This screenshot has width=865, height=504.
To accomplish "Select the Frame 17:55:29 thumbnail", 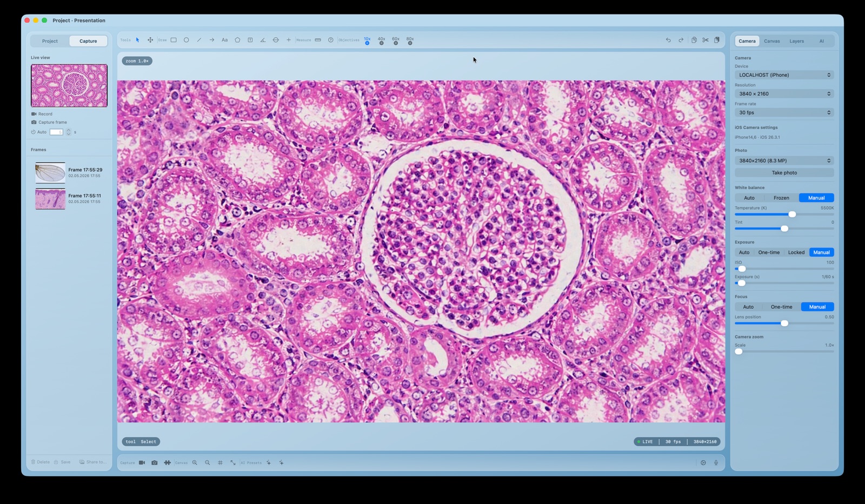I will click(x=50, y=173).
